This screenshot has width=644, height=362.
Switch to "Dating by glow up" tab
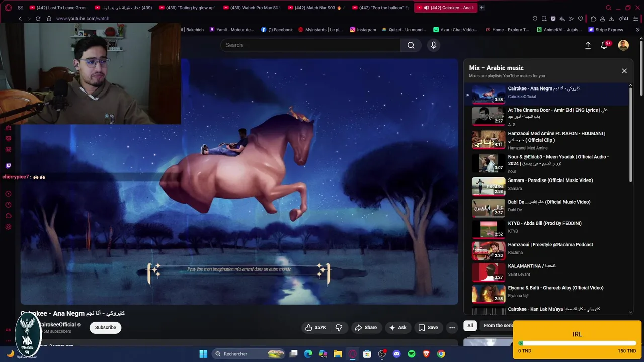pos(187,8)
